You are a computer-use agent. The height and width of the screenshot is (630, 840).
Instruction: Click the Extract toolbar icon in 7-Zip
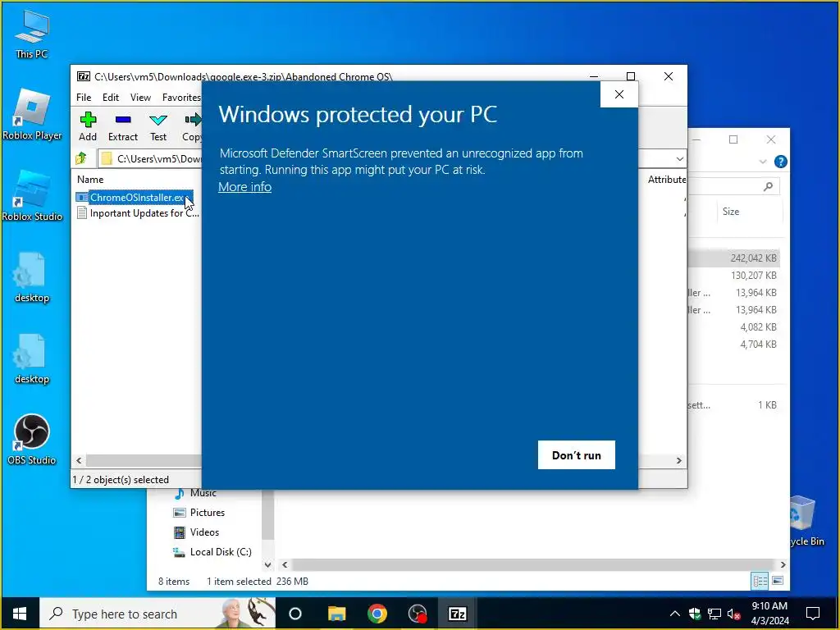(123, 127)
